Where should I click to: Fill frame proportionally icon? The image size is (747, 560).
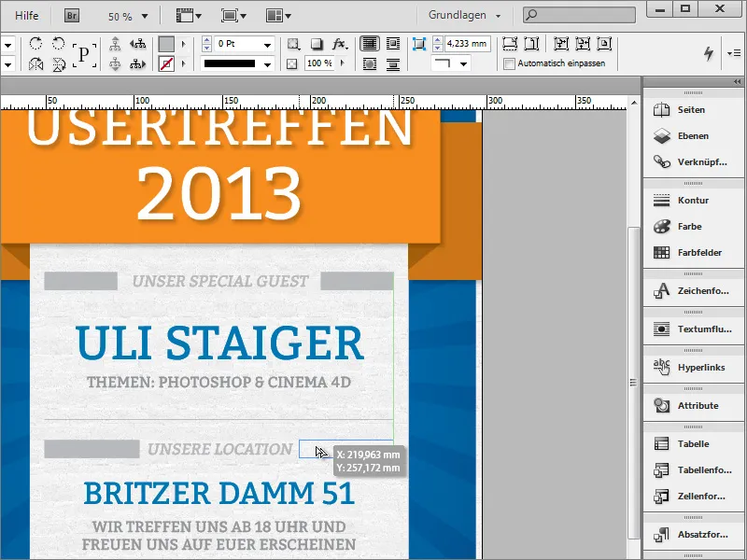coord(510,44)
